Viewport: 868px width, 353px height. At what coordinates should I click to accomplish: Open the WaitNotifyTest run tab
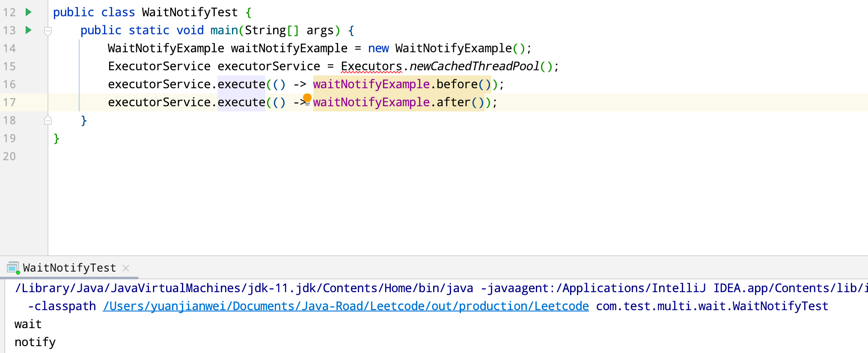[x=69, y=268]
